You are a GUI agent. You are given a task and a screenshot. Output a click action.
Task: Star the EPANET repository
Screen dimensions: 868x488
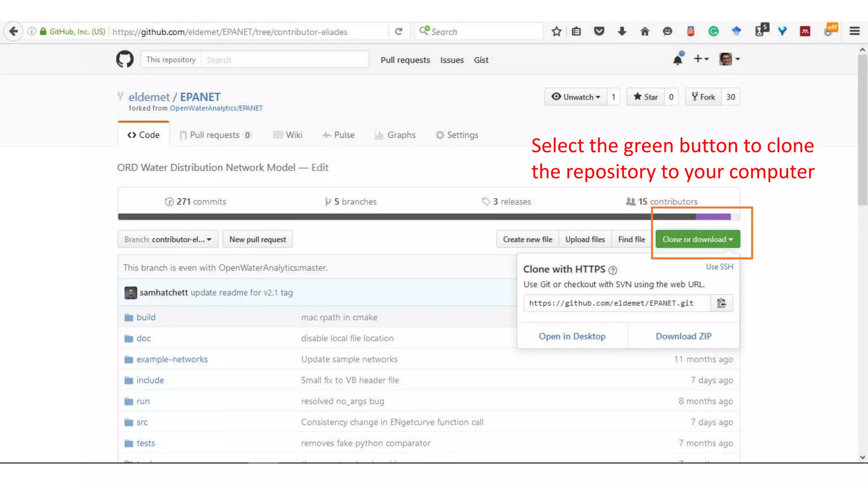(x=645, y=97)
